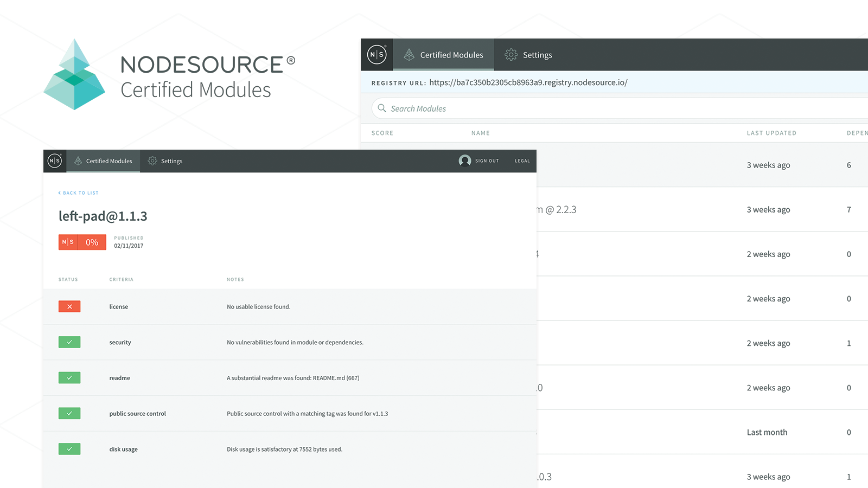Open the Certified Modules tab in the back window
This screenshot has height=488, width=868.
click(x=443, y=55)
